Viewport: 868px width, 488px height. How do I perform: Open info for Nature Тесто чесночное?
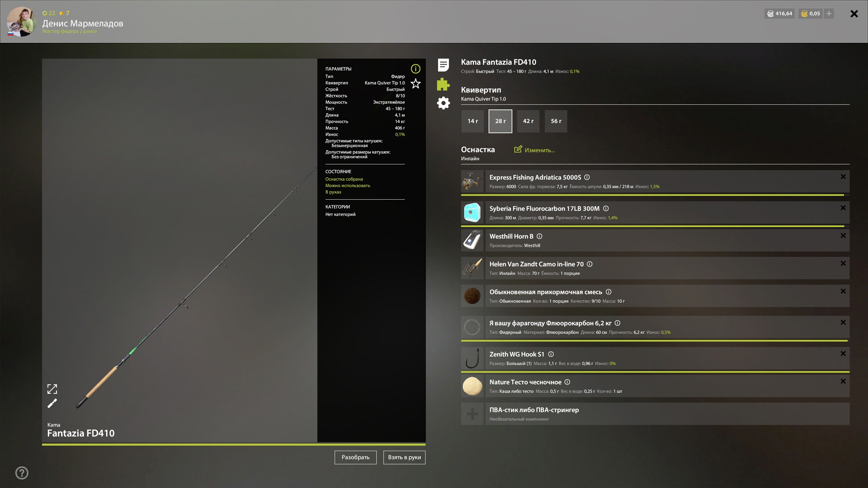click(567, 382)
